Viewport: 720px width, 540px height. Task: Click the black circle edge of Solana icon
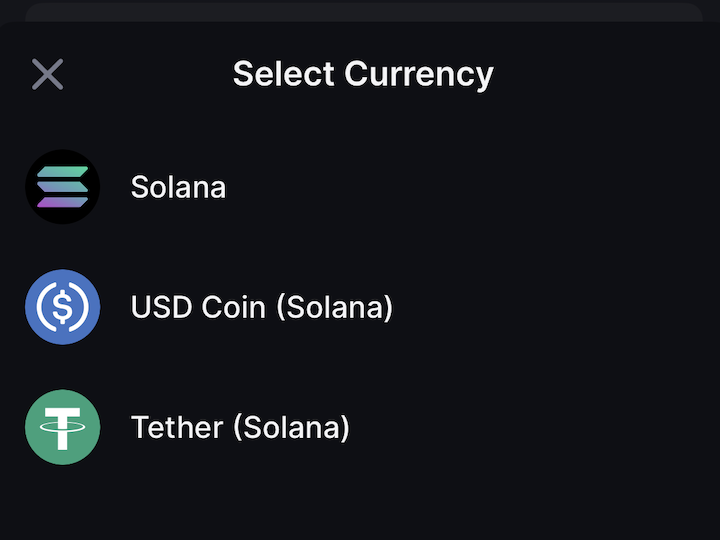tap(31, 187)
